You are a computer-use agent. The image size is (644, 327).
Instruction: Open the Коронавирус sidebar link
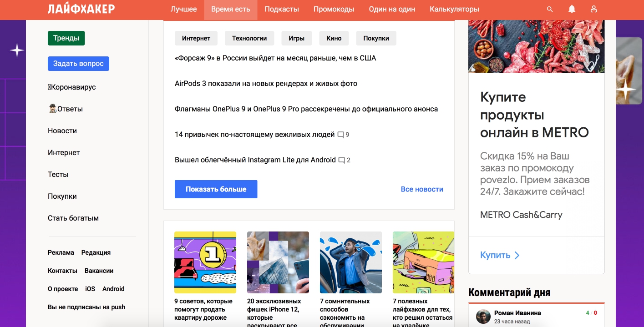pyautogui.click(x=72, y=87)
